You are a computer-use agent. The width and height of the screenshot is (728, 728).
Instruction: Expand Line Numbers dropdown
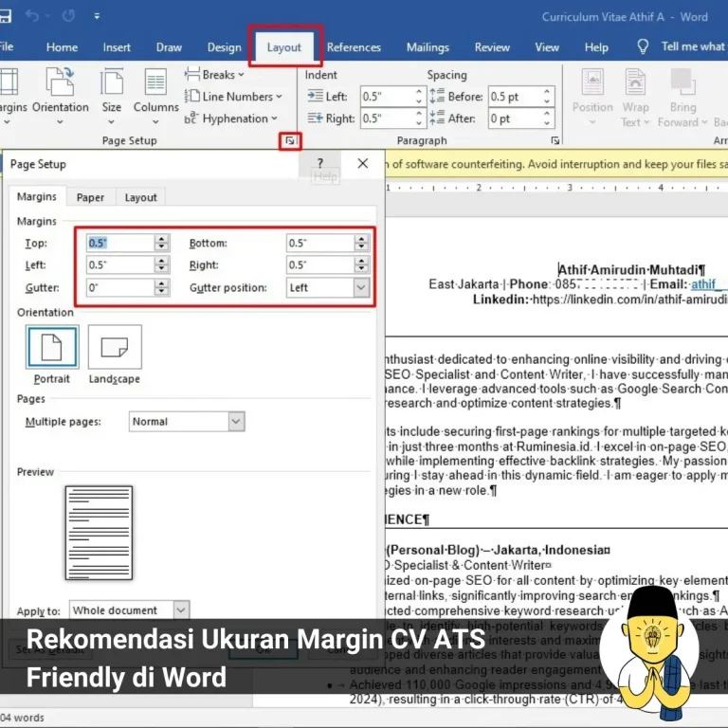[x=233, y=97]
